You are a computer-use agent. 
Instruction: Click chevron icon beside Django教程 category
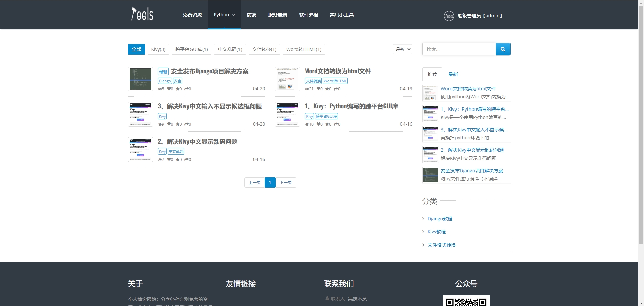pyautogui.click(x=423, y=219)
